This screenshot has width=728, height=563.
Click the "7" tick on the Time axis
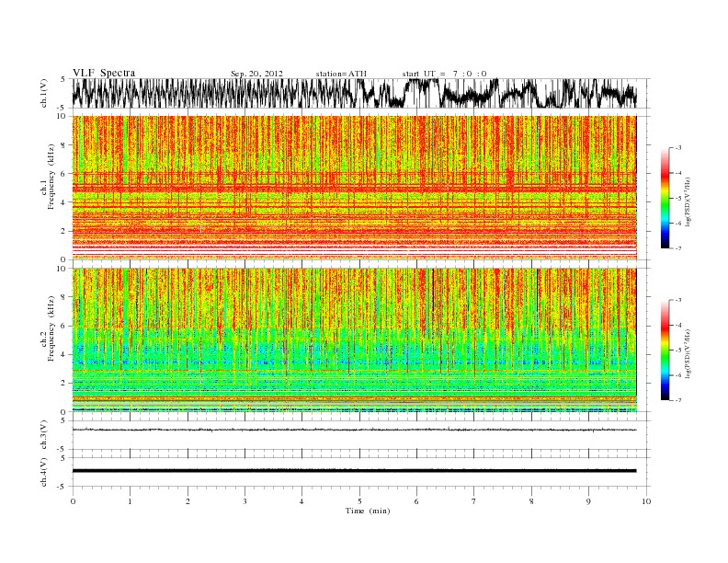(x=474, y=501)
